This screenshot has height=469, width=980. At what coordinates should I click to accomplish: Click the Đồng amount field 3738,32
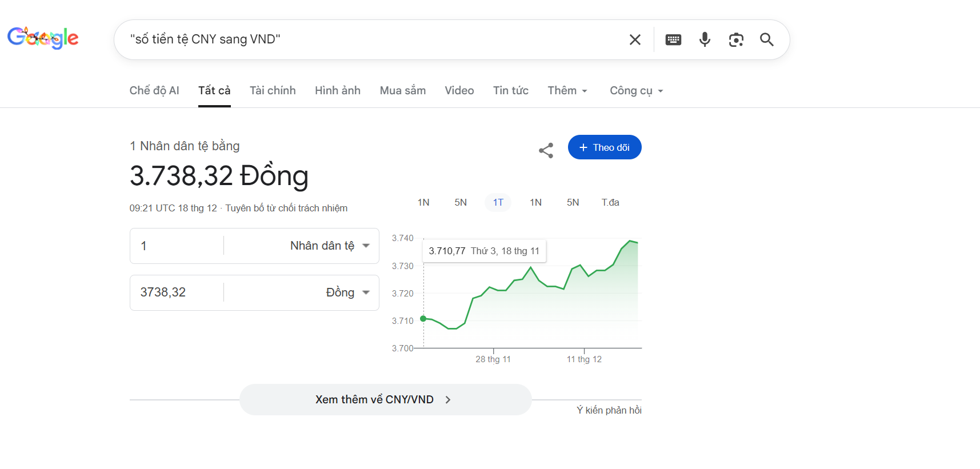[x=176, y=292]
